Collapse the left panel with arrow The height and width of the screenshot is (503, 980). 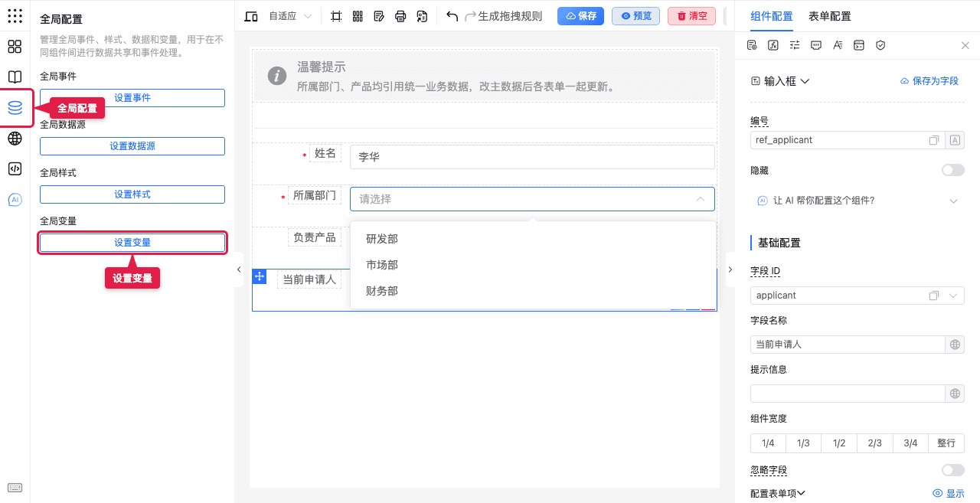pyautogui.click(x=239, y=269)
